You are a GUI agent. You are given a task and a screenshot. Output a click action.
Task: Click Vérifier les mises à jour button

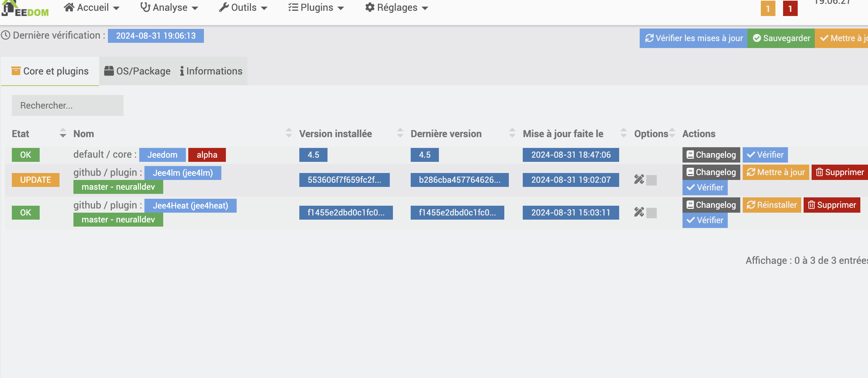(694, 38)
